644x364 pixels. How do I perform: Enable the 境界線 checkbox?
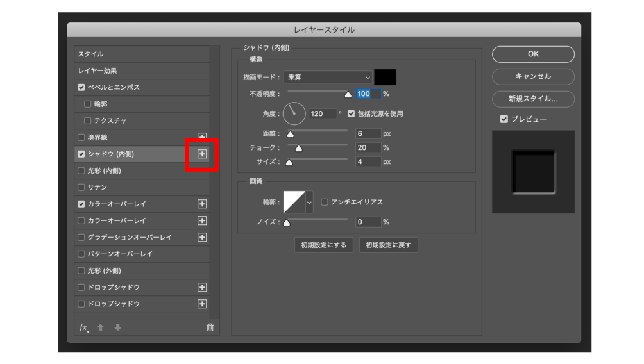[x=81, y=137]
